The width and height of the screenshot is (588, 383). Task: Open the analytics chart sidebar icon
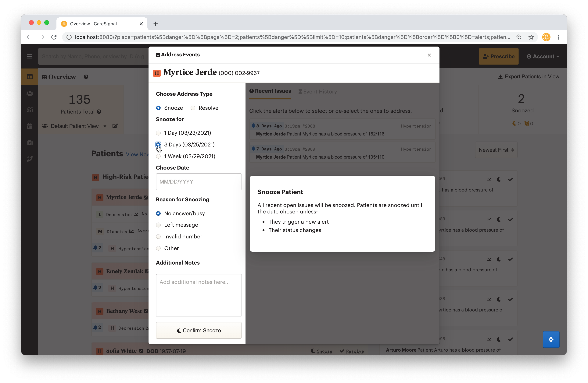click(x=30, y=110)
